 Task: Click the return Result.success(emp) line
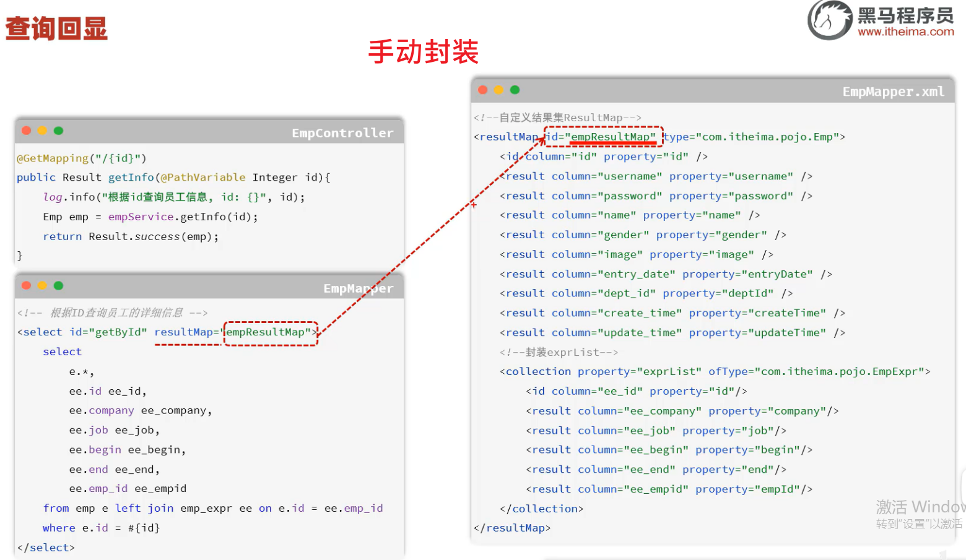coord(131,236)
